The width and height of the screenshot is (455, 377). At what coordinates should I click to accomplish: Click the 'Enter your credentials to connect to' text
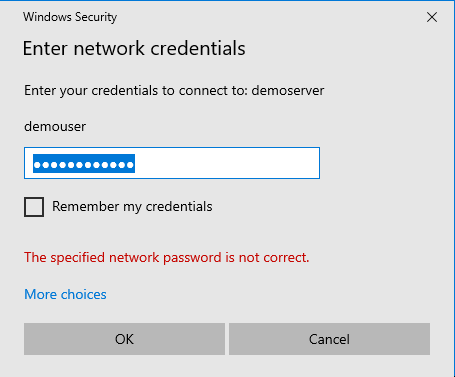(136, 91)
